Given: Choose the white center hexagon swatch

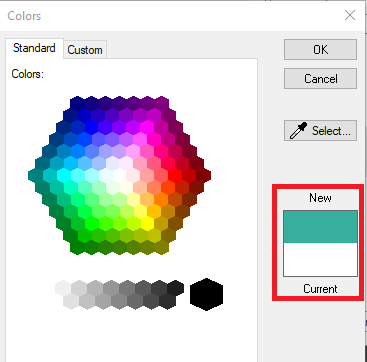Looking at the screenshot, I should [119, 175].
